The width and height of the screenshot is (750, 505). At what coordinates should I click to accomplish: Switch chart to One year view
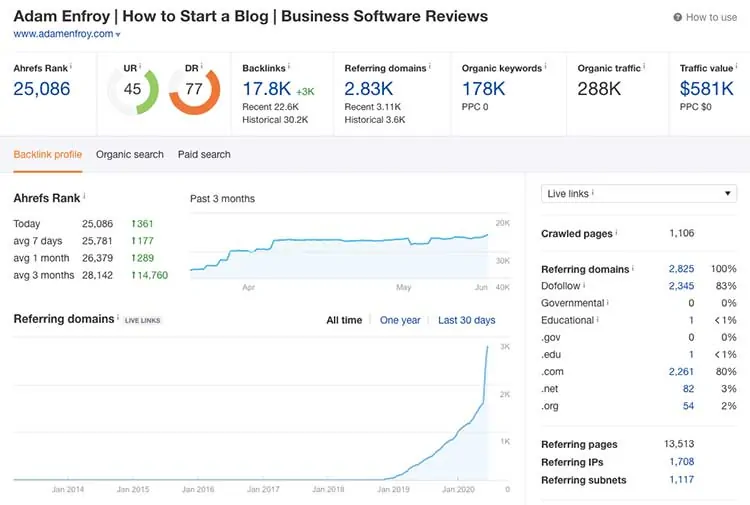pyautogui.click(x=400, y=320)
